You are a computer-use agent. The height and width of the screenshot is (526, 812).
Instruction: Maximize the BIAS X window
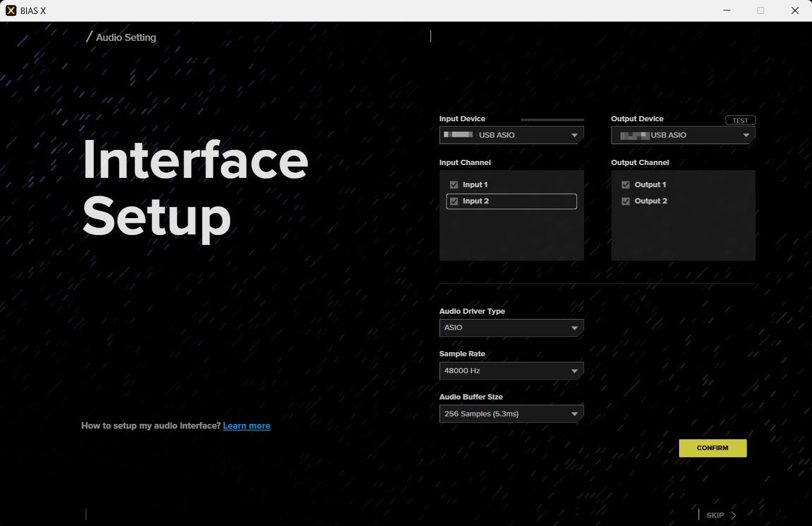761,10
